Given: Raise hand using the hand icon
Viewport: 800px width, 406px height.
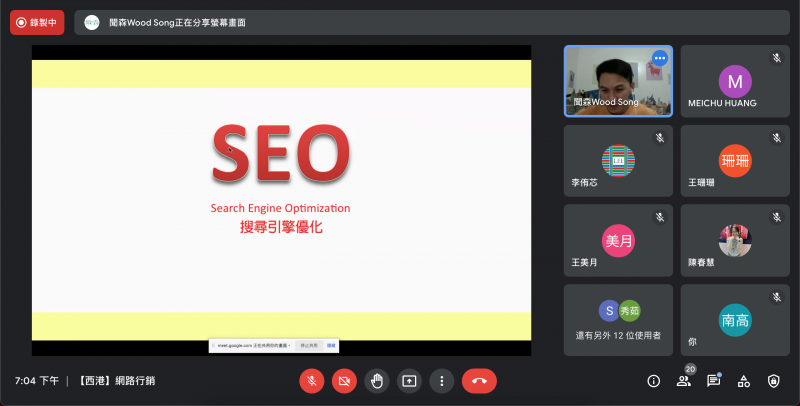Looking at the screenshot, I should (377, 381).
